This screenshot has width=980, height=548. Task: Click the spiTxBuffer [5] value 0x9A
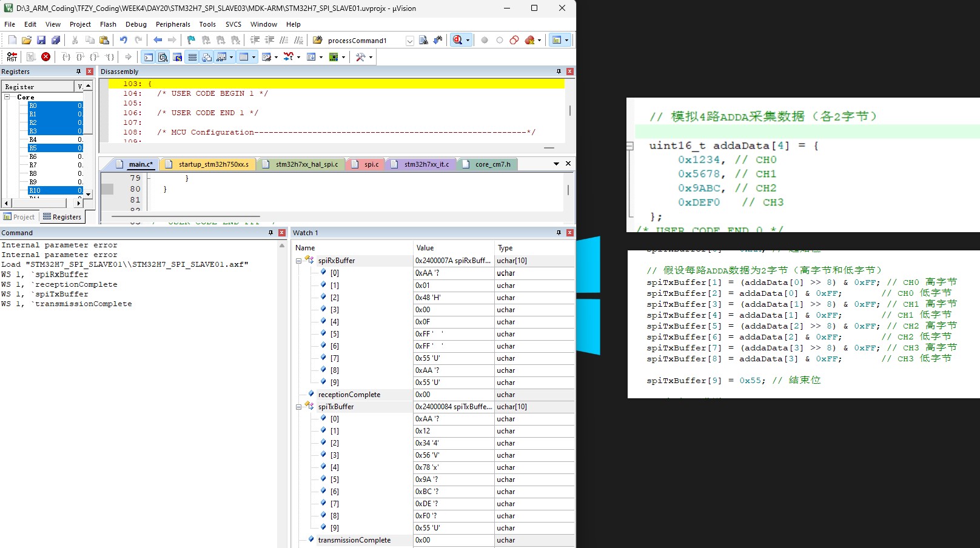point(454,480)
